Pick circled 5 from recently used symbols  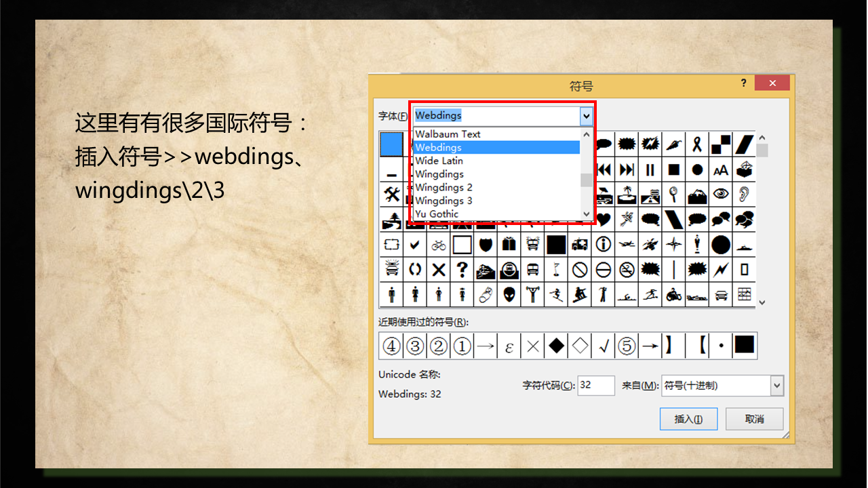click(x=627, y=346)
